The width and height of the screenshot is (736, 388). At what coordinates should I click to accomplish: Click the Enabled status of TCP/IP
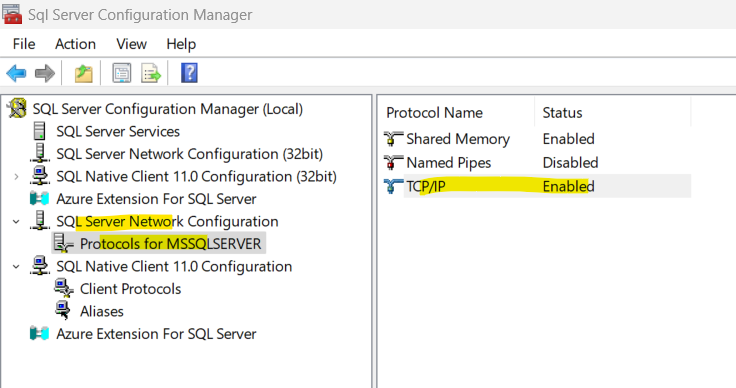click(568, 186)
